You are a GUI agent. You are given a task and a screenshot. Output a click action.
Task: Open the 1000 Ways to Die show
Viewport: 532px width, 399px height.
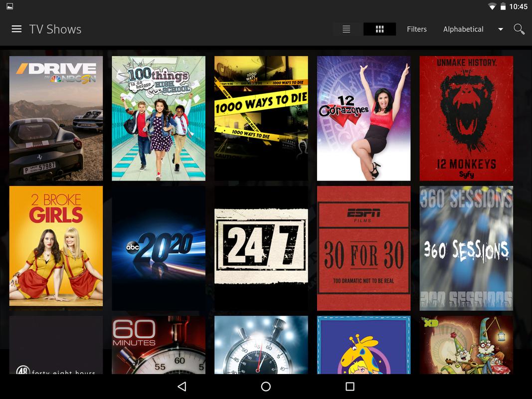pyautogui.click(x=261, y=118)
